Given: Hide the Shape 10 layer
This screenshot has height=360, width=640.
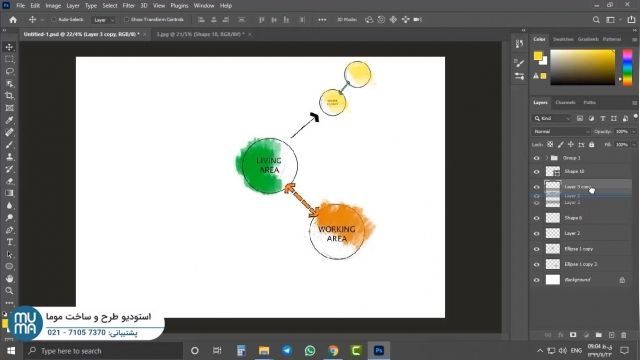Looking at the screenshot, I should 536,171.
